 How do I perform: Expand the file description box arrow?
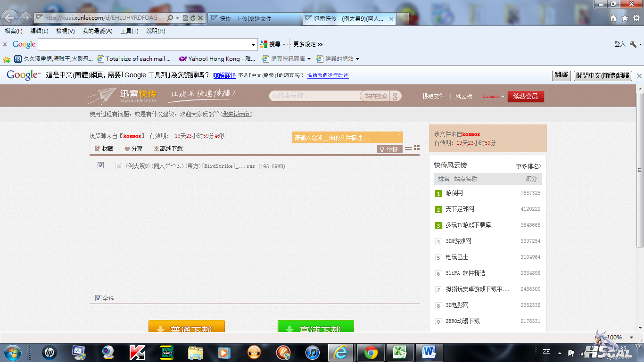point(399,135)
